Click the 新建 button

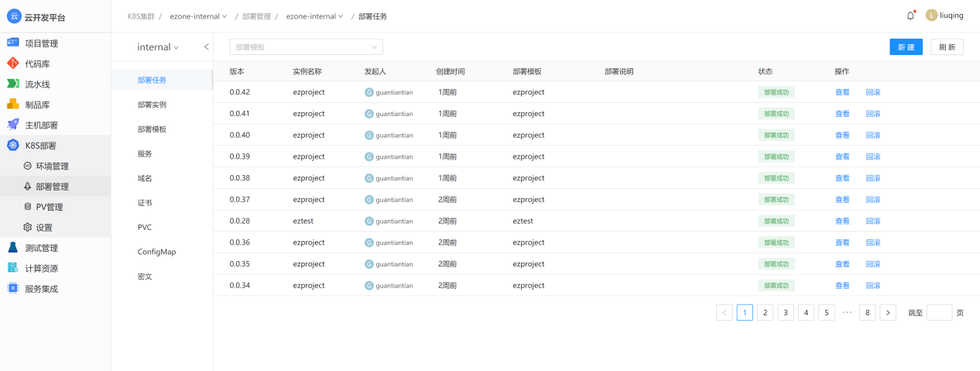pos(906,47)
